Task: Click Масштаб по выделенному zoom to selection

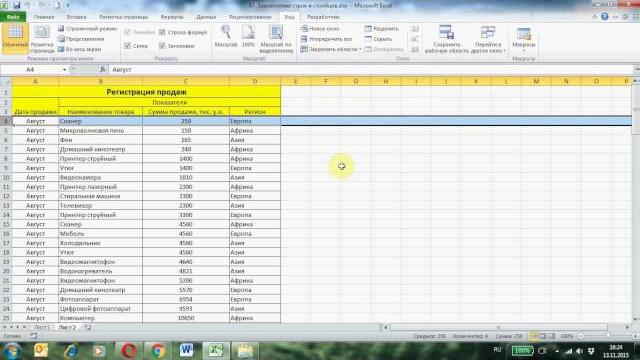Action: [x=276, y=39]
